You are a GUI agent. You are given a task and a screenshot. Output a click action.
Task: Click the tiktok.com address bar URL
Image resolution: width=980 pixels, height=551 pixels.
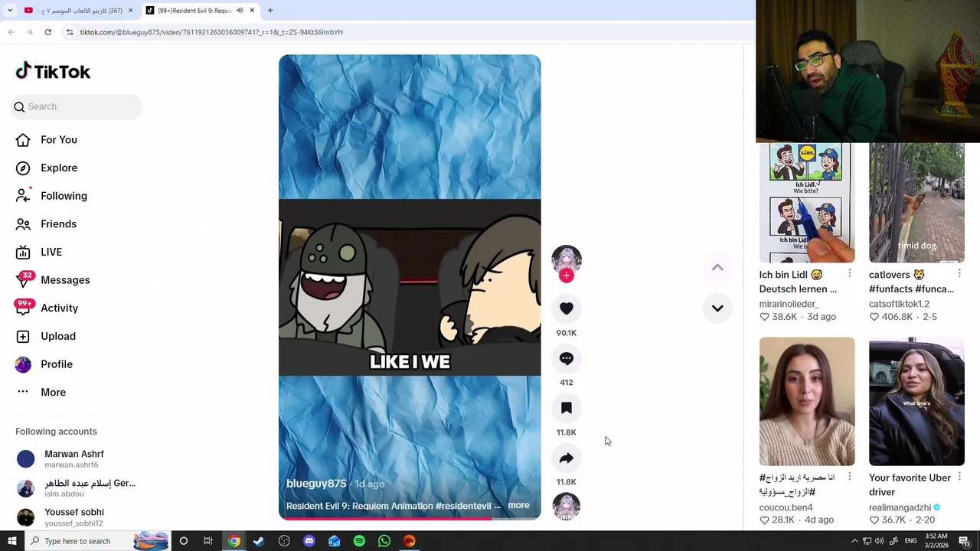click(211, 32)
